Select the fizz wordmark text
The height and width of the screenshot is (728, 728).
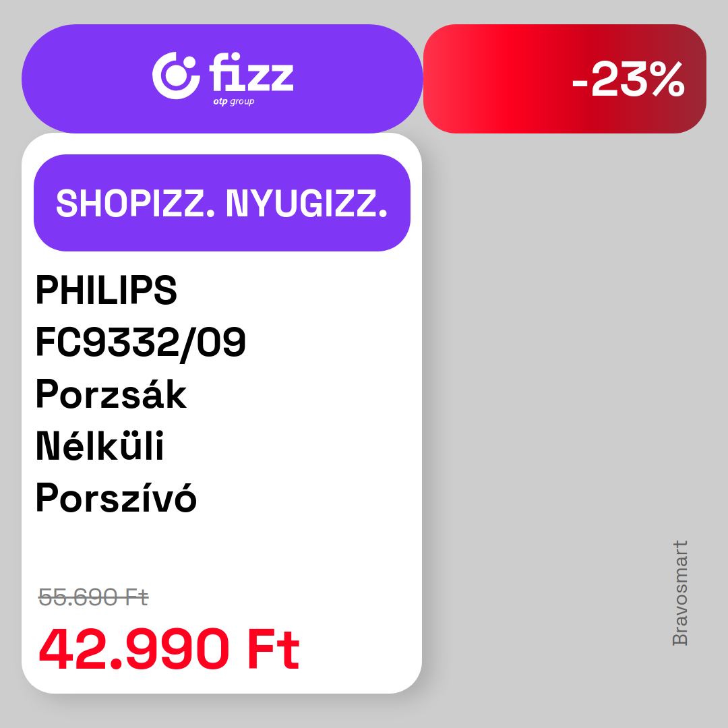(251, 72)
